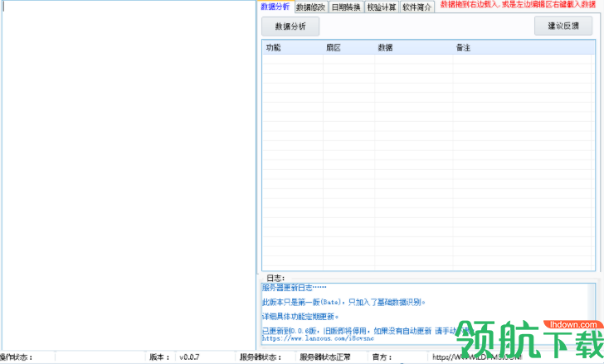
Task: Click the v0.0.7 version value
Action: click(189, 357)
